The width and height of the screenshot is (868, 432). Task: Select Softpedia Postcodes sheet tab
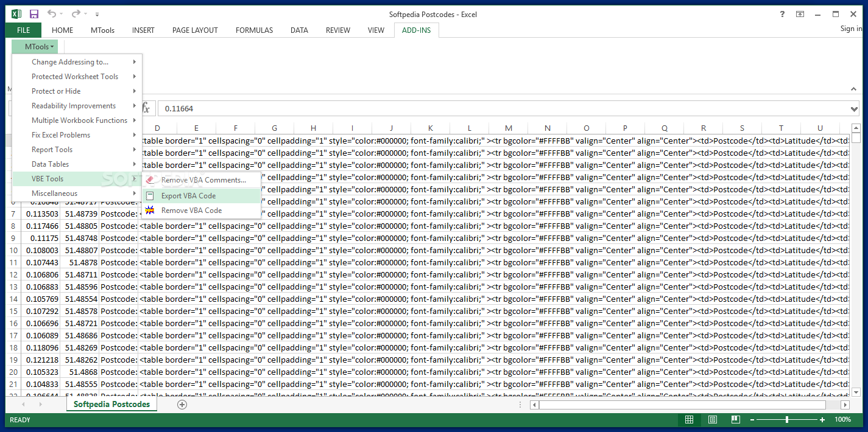(x=111, y=405)
